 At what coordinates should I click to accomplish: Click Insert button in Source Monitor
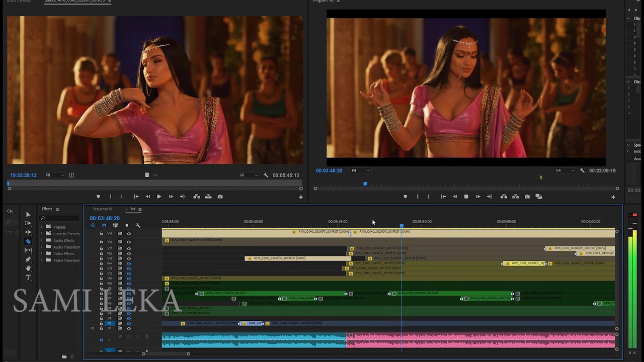[x=197, y=197]
